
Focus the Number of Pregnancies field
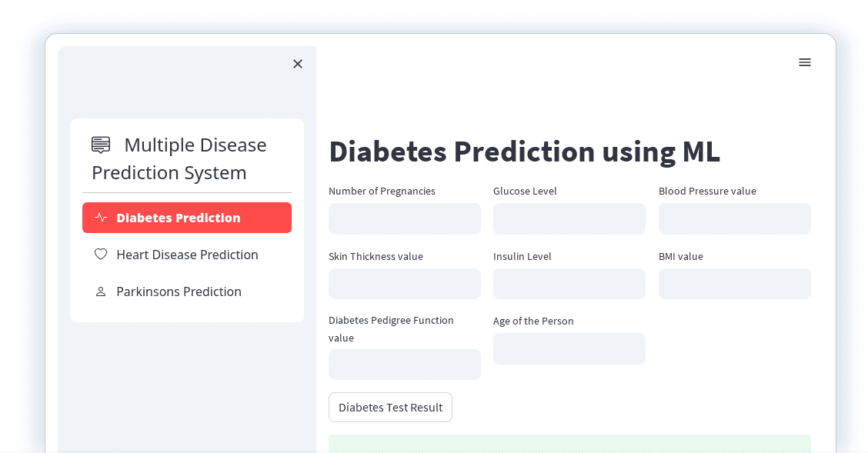coord(405,218)
